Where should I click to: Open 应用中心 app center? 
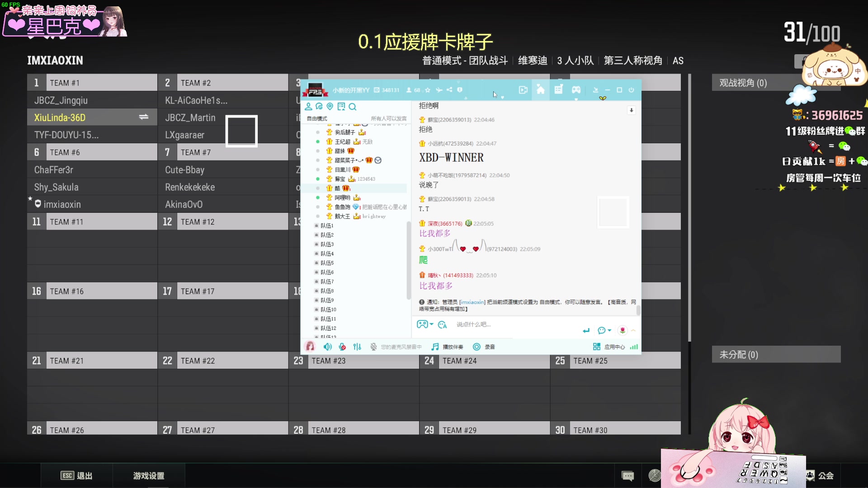[x=609, y=347]
